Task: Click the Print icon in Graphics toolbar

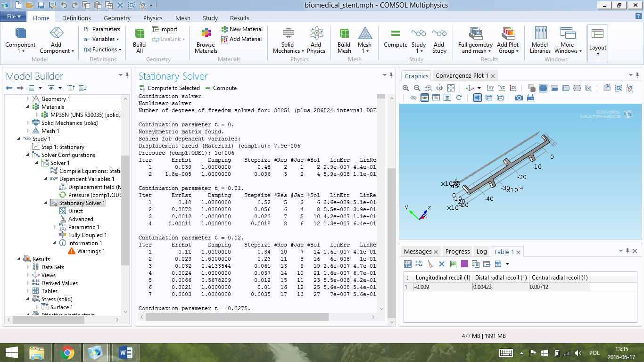Action: pos(530,98)
